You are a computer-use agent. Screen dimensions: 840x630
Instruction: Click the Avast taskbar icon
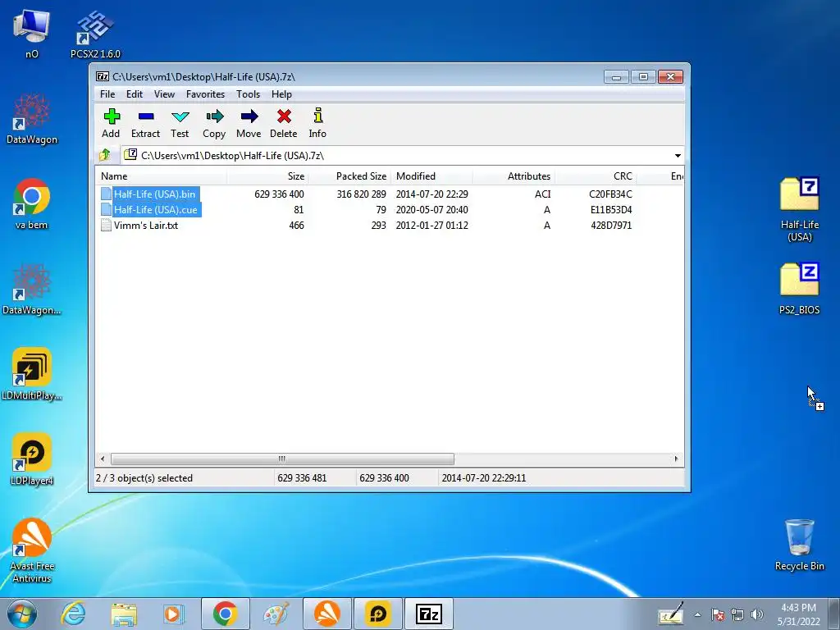(327, 614)
